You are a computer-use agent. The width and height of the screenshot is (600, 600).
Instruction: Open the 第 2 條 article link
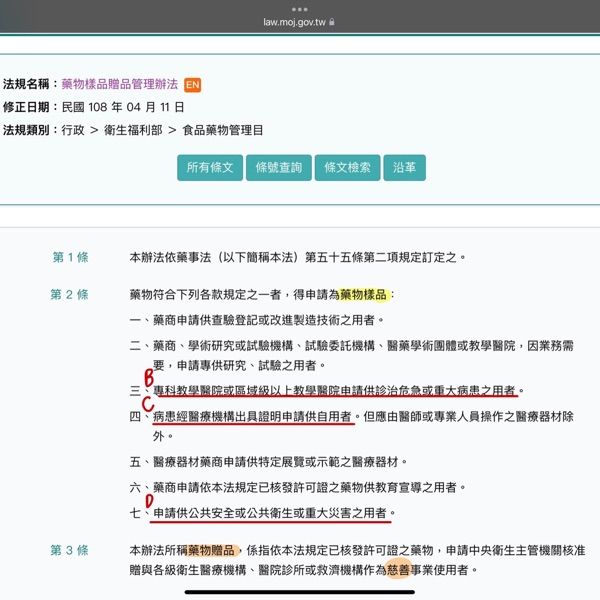[70, 294]
